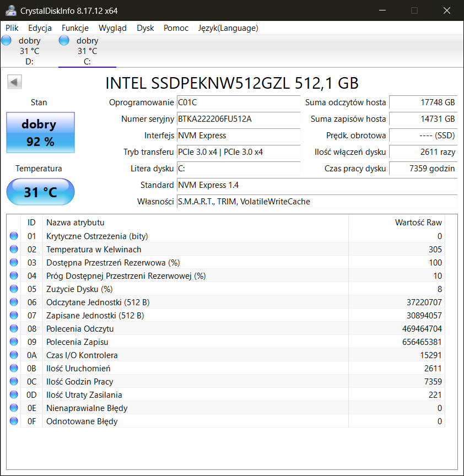The image size is (464, 476).
Task: Click status orb for Krytyczne Ostrzeżenia row
Action: pos(14,236)
